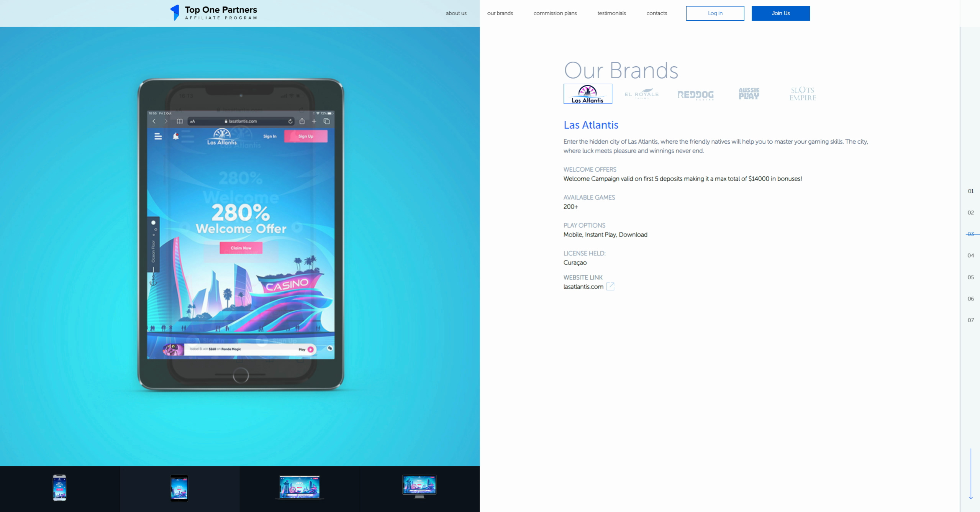Screen dimensions: 980x512
Task: Show the desktop monitor preview thumbnail
Action: coord(419,486)
